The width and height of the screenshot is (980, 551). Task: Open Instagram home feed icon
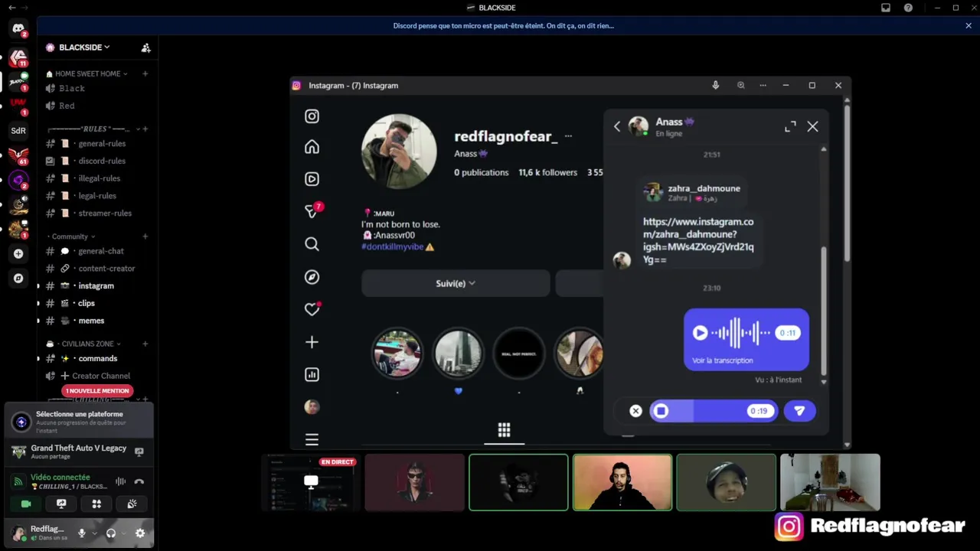(312, 147)
